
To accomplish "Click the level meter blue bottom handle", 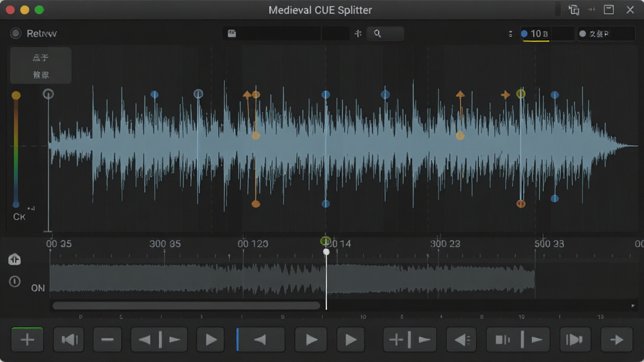I will coord(16,204).
